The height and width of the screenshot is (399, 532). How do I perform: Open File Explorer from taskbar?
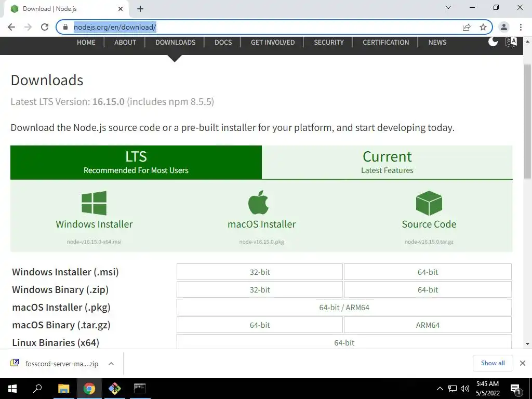click(x=63, y=389)
